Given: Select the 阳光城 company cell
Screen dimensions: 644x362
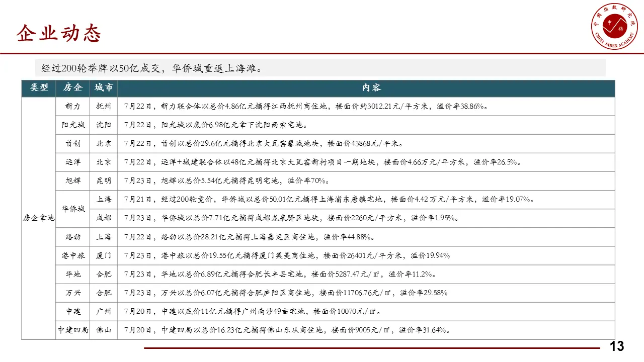Looking at the screenshot, I should (73, 125).
